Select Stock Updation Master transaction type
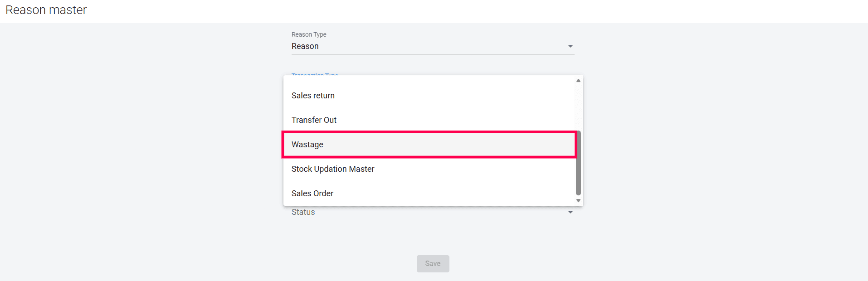This screenshot has height=281, width=868. click(x=333, y=169)
